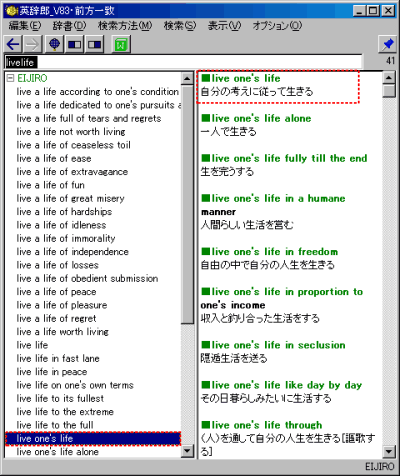The height and width of the screenshot is (476, 400).
Task: Click the definition pane scroll down arrow
Action: click(389, 452)
